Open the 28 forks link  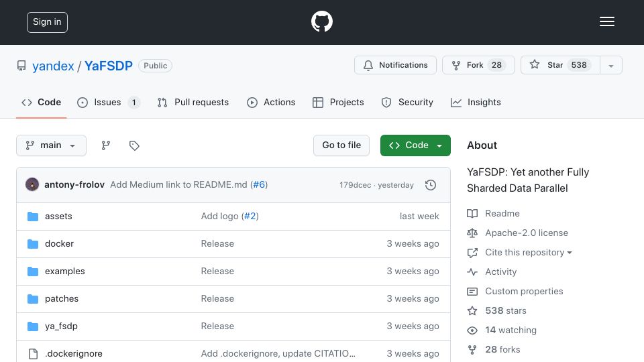tap(502, 350)
